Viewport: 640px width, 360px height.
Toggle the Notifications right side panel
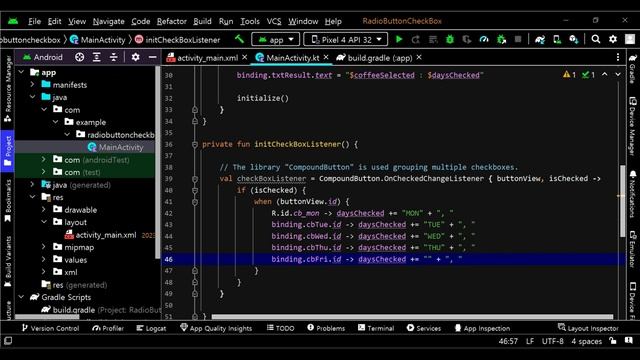click(x=632, y=194)
